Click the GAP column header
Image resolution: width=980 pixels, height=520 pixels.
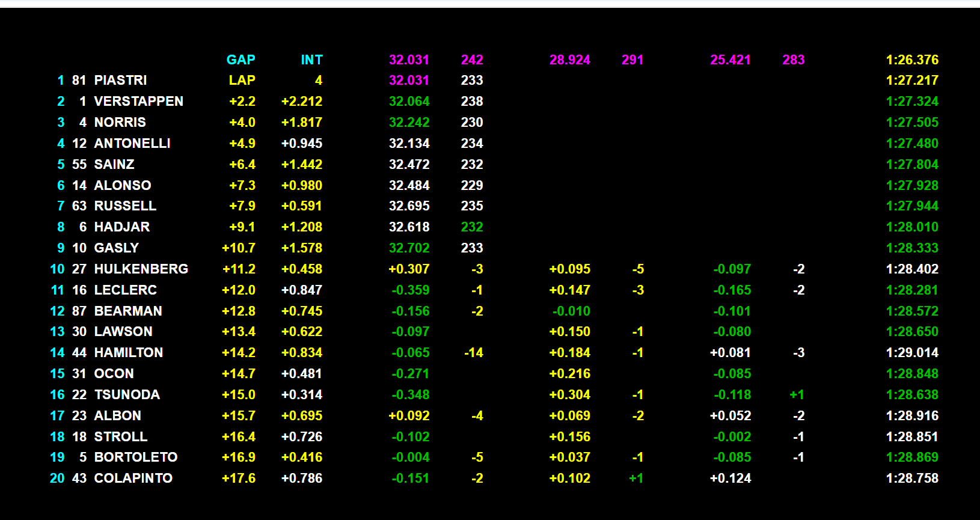pyautogui.click(x=240, y=60)
